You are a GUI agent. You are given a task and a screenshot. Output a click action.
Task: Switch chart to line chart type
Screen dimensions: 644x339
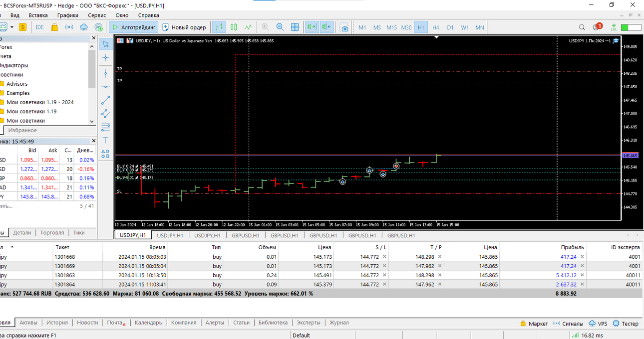click(249, 27)
